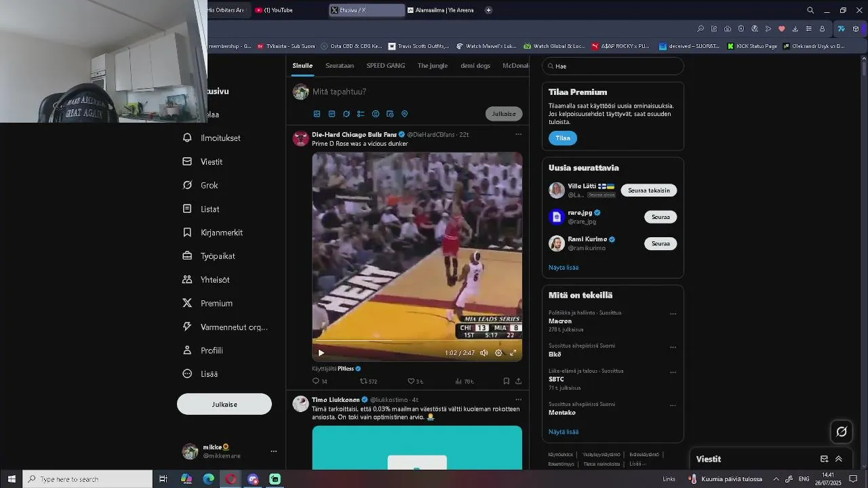Add GIF to new post
The height and width of the screenshot is (488, 868).
(x=332, y=114)
